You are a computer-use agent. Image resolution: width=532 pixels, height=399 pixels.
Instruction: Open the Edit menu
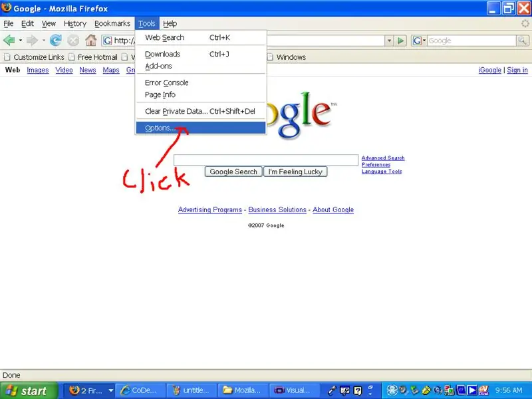coord(27,23)
